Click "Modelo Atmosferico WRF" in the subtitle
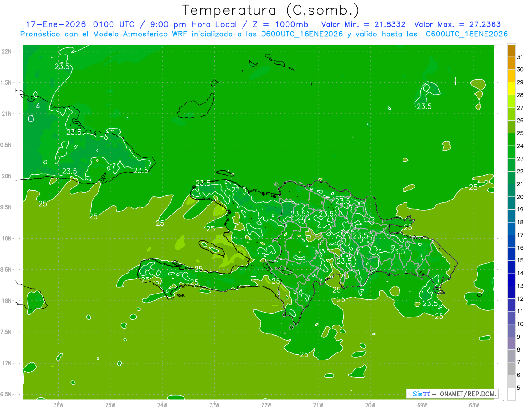This screenshot has width=532, height=411. point(141,34)
